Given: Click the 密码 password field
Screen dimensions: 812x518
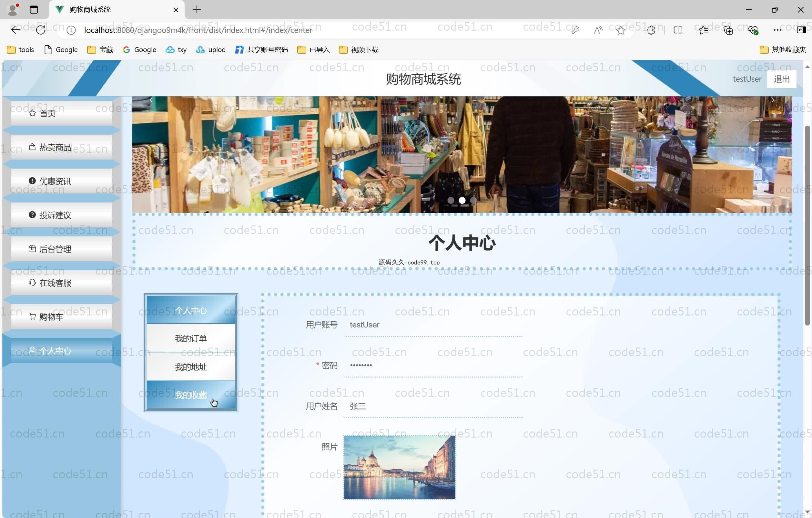Looking at the screenshot, I should coord(434,366).
